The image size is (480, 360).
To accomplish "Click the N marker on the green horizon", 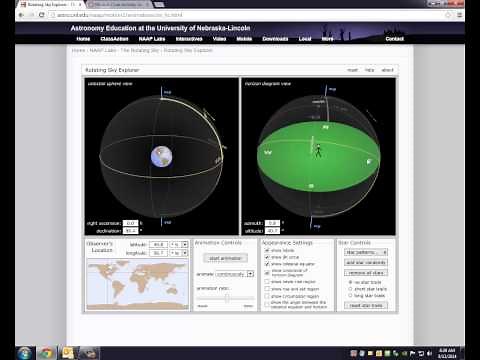I will click(x=326, y=127).
